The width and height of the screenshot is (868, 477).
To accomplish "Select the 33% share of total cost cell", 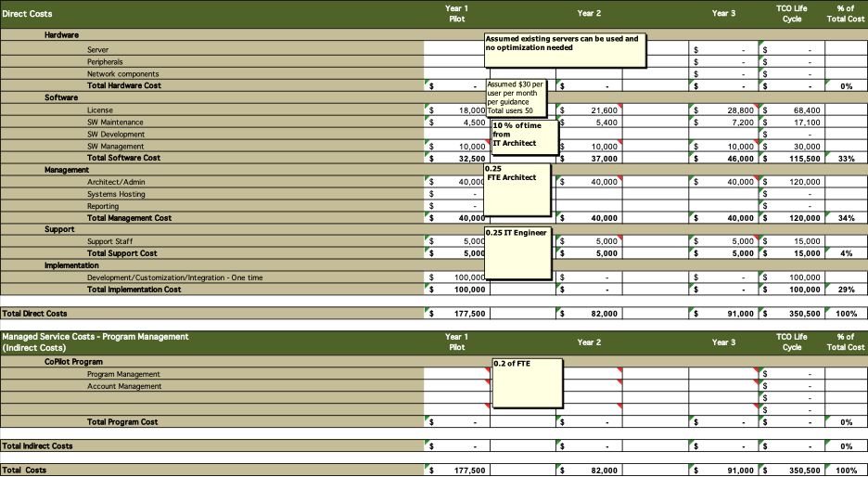I will click(x=846, y=158).
